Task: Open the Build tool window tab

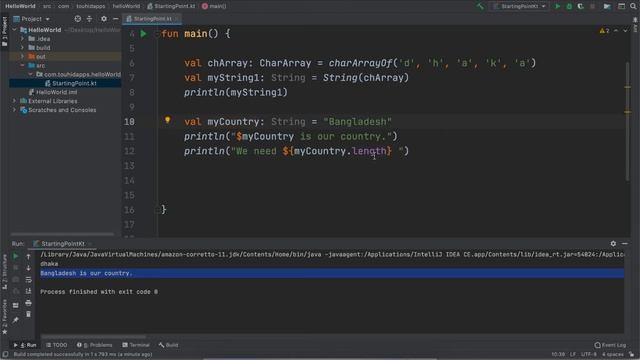Action: 168,345
